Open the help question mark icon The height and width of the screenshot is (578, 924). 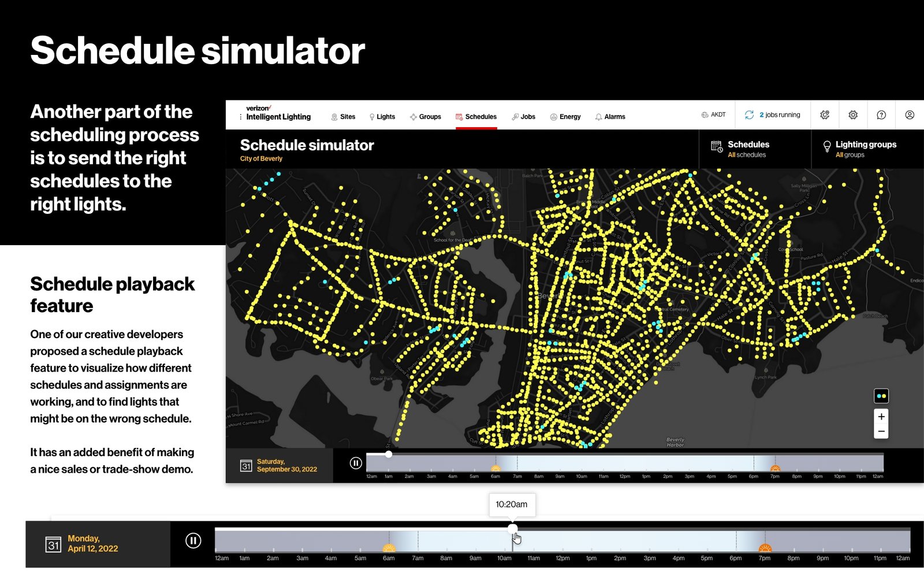click(881, 115)
